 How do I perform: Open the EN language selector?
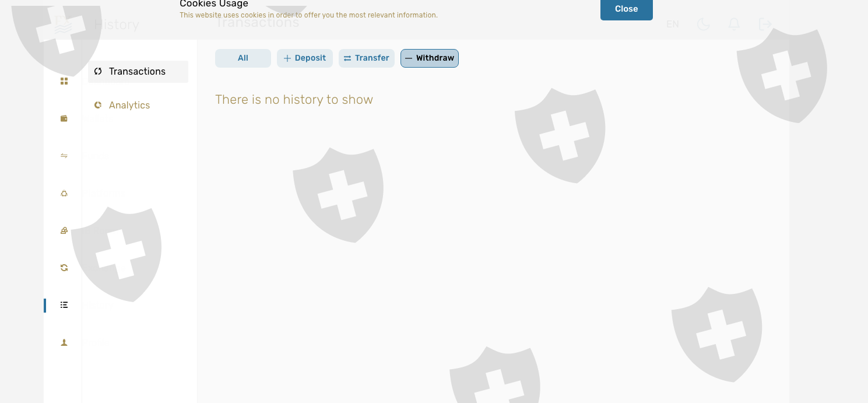(x=673, y=24)
